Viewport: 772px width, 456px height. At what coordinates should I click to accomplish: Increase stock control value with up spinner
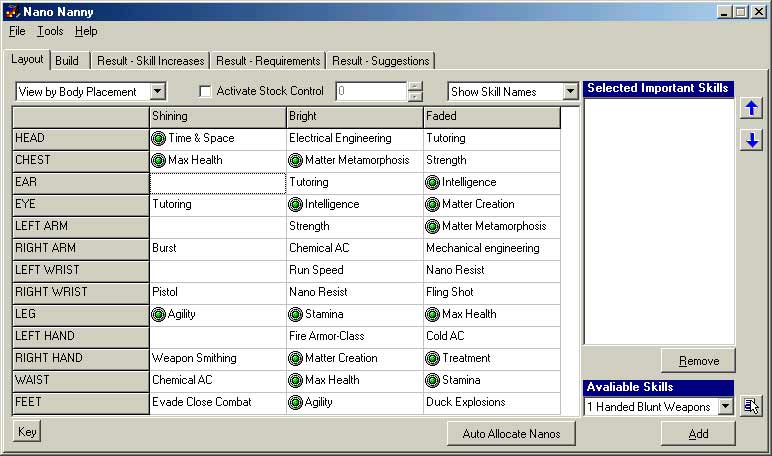tap(415, 86)
